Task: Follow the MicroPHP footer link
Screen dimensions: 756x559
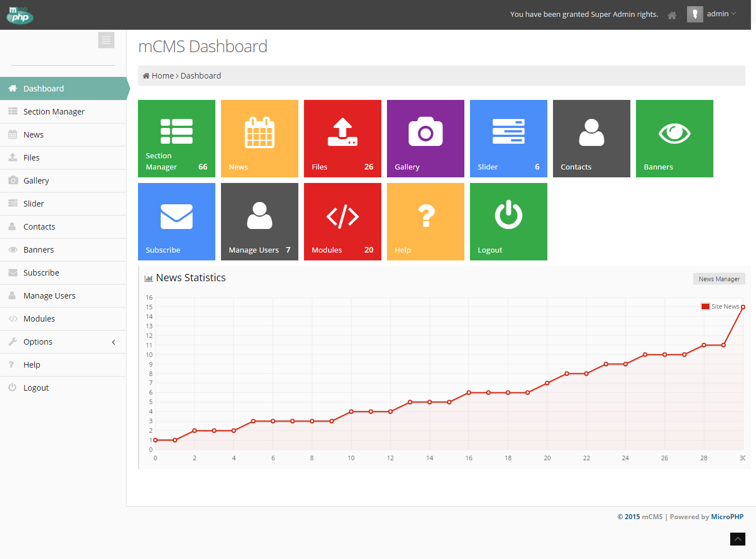Action: pyautogui.click(x=727, y=517)
